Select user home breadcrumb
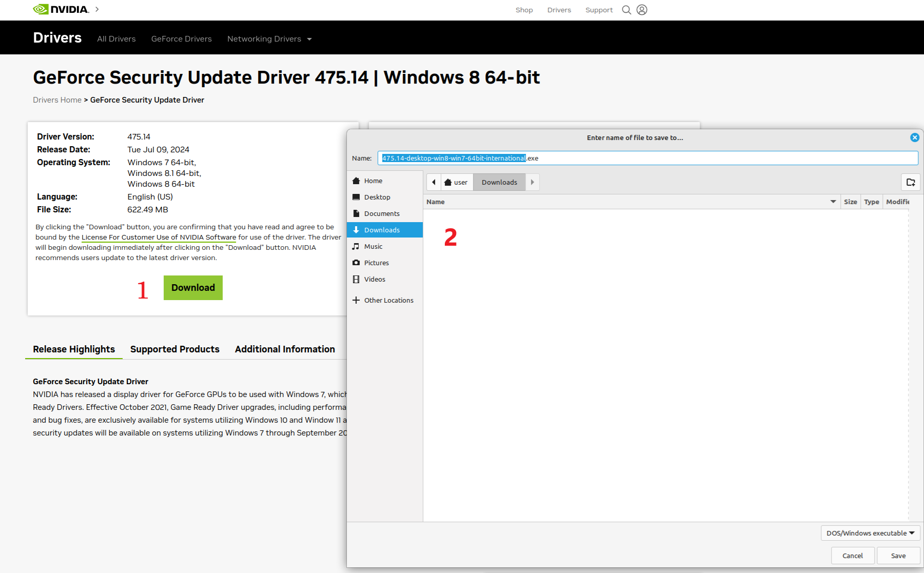The width and height of the screenshot is (924, 573). tap(457, 182)
